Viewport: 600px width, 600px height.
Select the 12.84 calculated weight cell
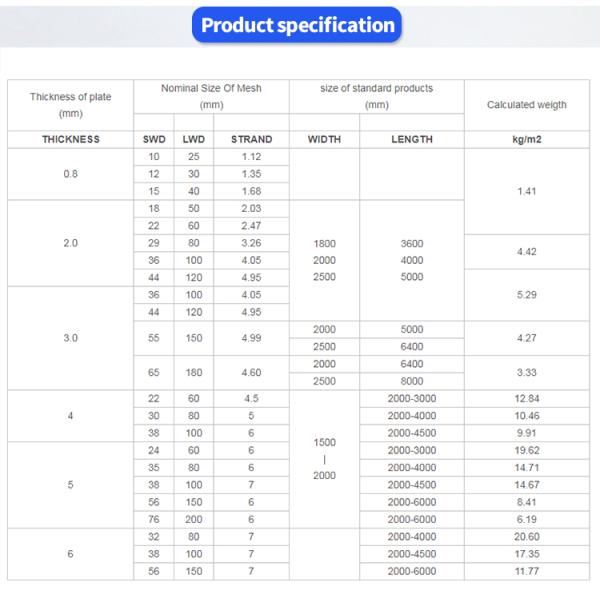pyautogui.click(x=526, y=399)
